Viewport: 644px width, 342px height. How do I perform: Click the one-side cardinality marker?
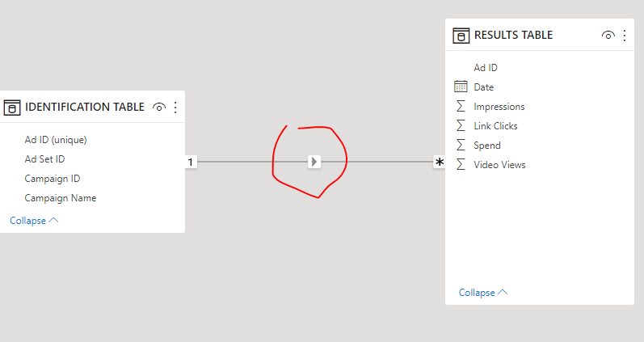pos(191,162)
